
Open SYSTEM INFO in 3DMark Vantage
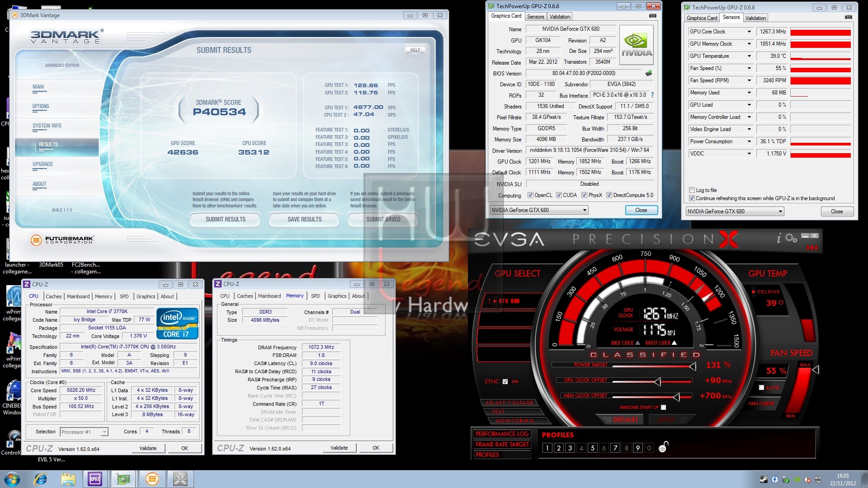47,126
